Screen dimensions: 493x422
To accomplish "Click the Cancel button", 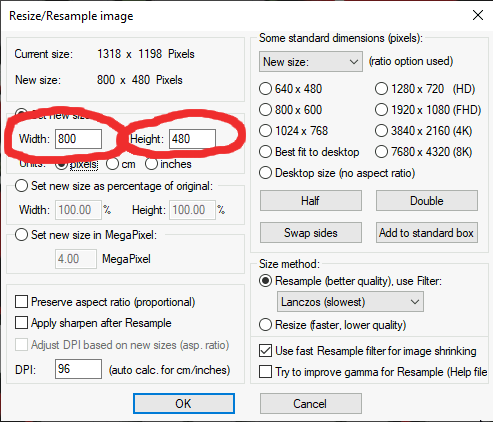I will tap(311, 403).
